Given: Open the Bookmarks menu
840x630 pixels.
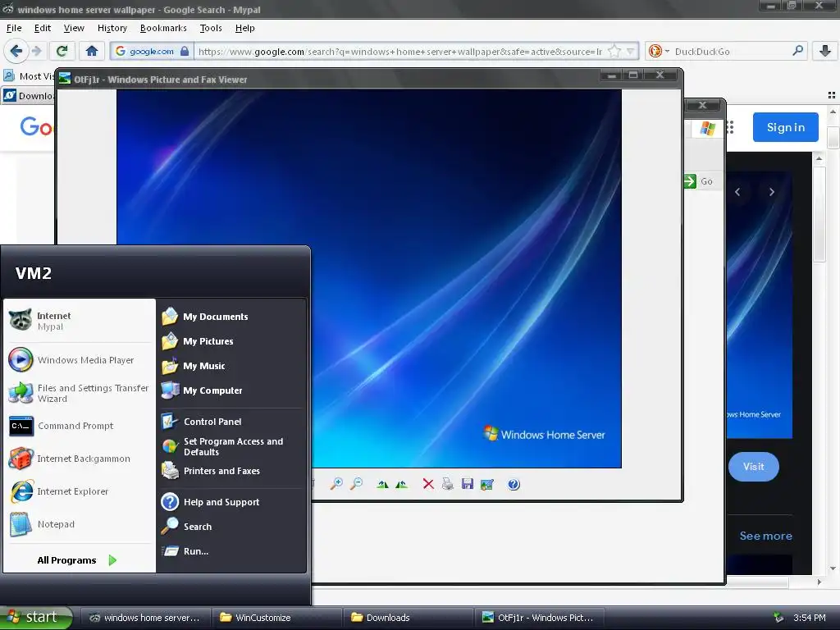Looking at the screenshot, I should coord(163,28).
